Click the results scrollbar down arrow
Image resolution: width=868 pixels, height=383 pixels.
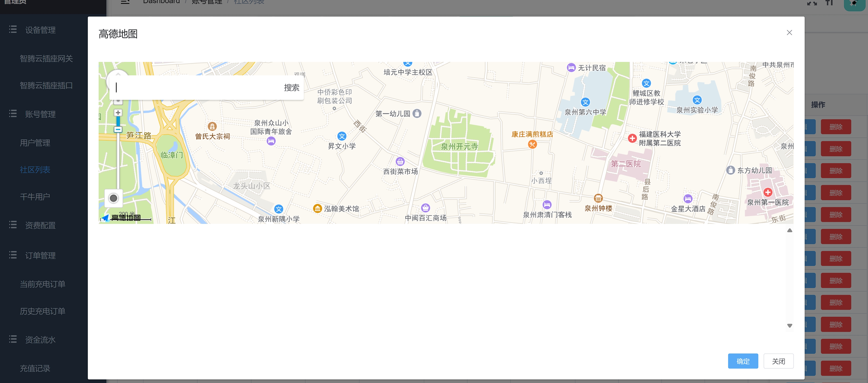click(790, 326)
